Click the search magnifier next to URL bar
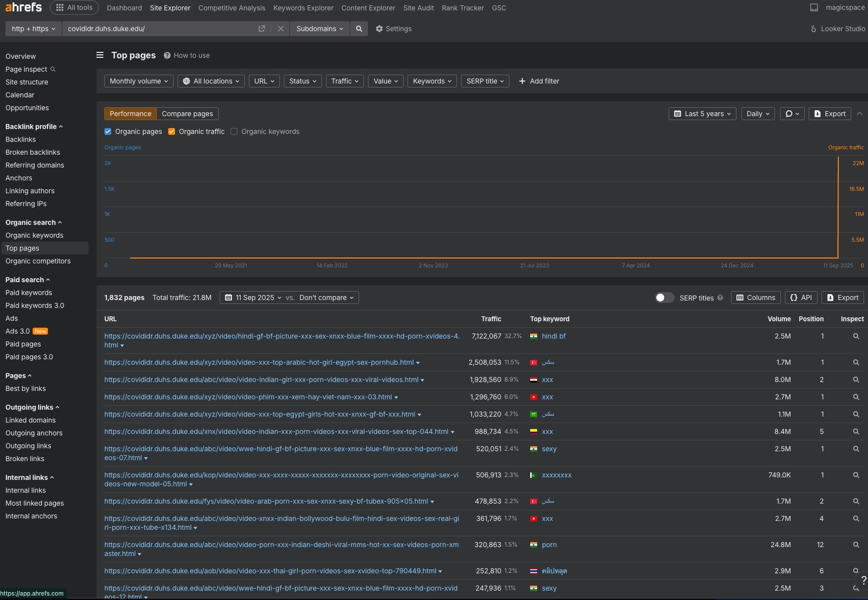The width and height of the screenshot is (868, 600). pyautogui.click(x=359, y=29)
